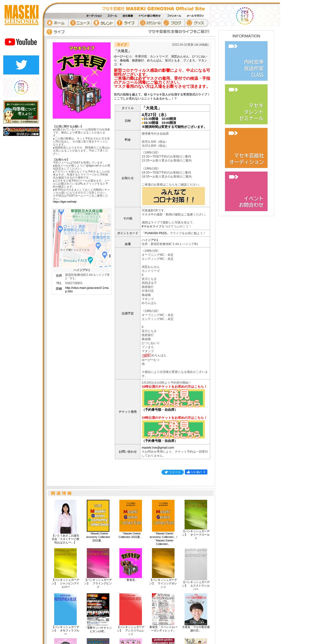Open the Jumping Yellow punkish garden thumbnail

65,563
